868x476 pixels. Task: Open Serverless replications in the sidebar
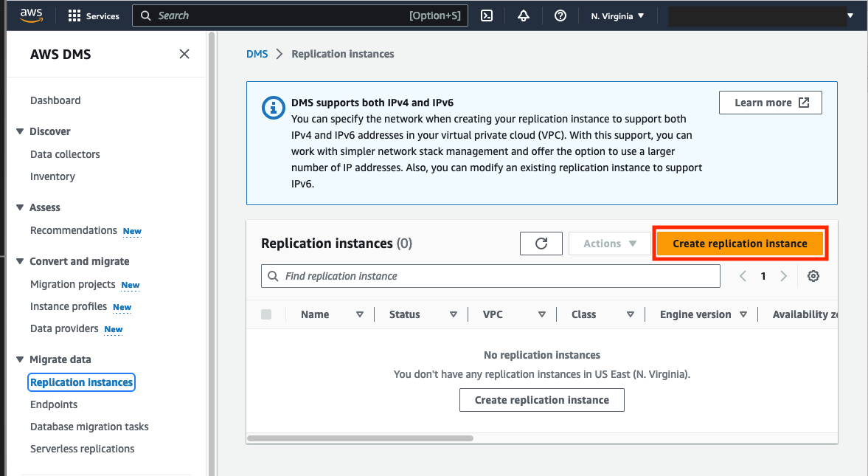pyautogui.click(x=82, y=449)
